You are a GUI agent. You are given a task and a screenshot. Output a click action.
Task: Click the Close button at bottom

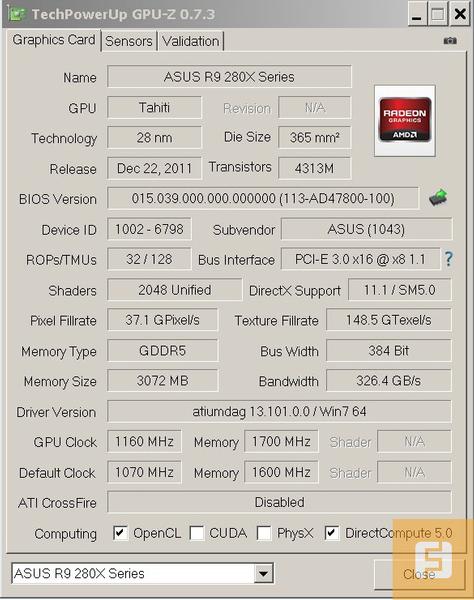point(419,574)
